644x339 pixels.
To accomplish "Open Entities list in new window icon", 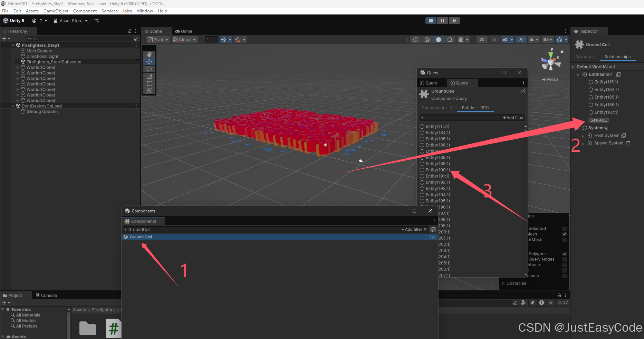I will click(618, 74).
